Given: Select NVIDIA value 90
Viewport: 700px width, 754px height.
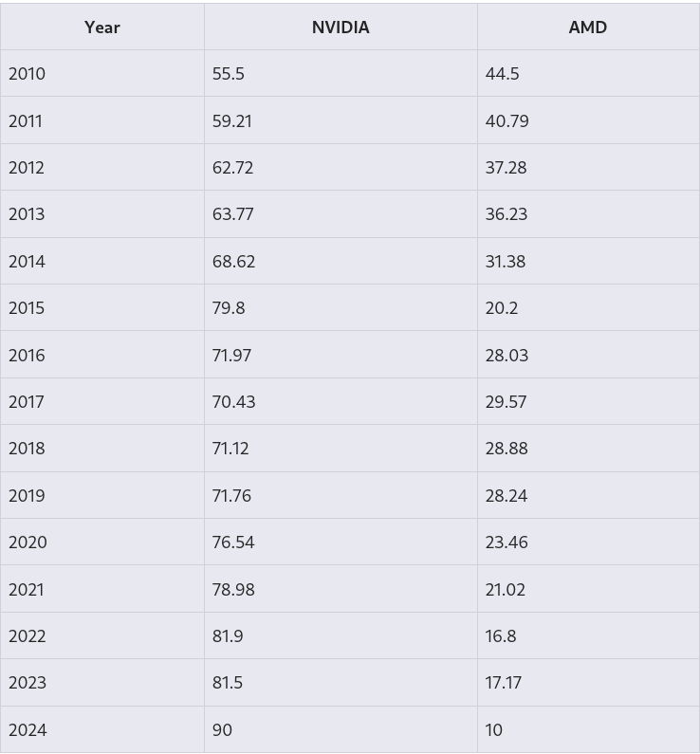Looking at the screenshot, I should [x=222, y=730].
